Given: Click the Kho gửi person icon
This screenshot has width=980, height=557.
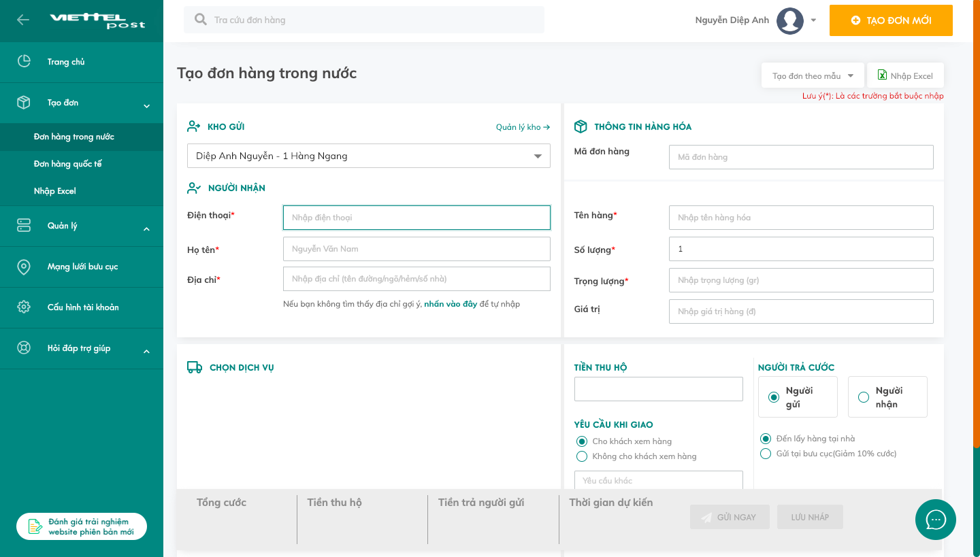Looking at the screenshot, I should point(194,126).
